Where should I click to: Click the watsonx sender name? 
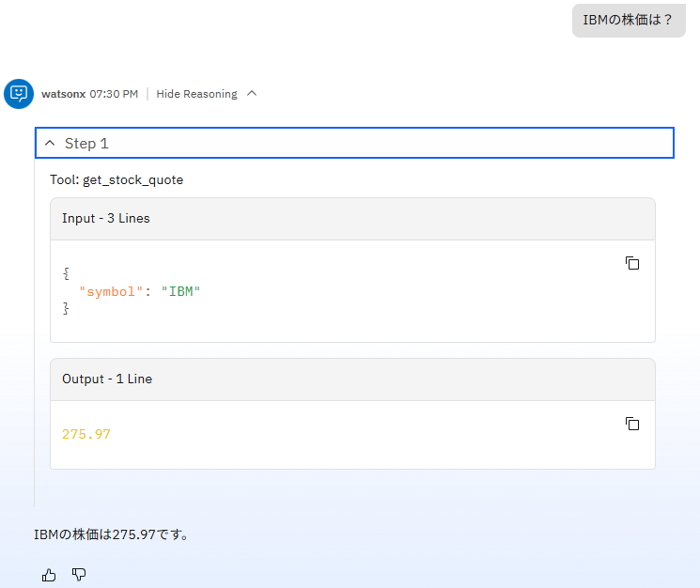coord(63,94)
